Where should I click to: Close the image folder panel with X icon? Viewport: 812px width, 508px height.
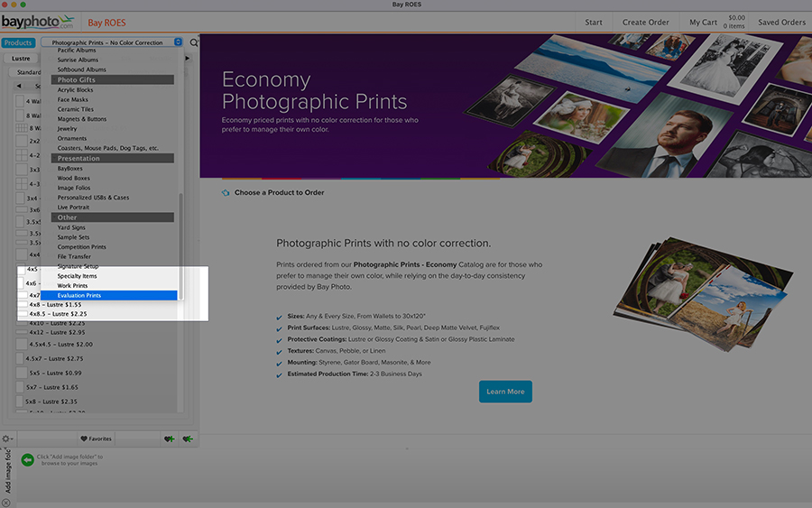coord(5,503)
